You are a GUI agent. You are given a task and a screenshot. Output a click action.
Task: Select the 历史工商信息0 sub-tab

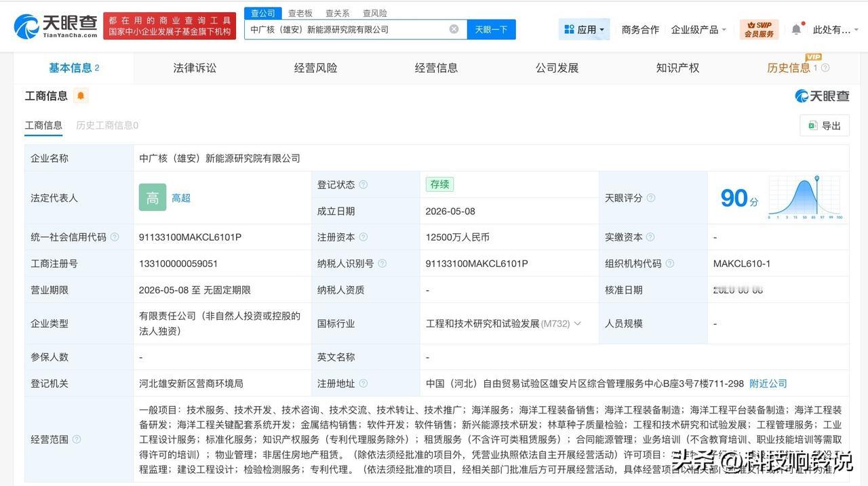click(107, 125)
